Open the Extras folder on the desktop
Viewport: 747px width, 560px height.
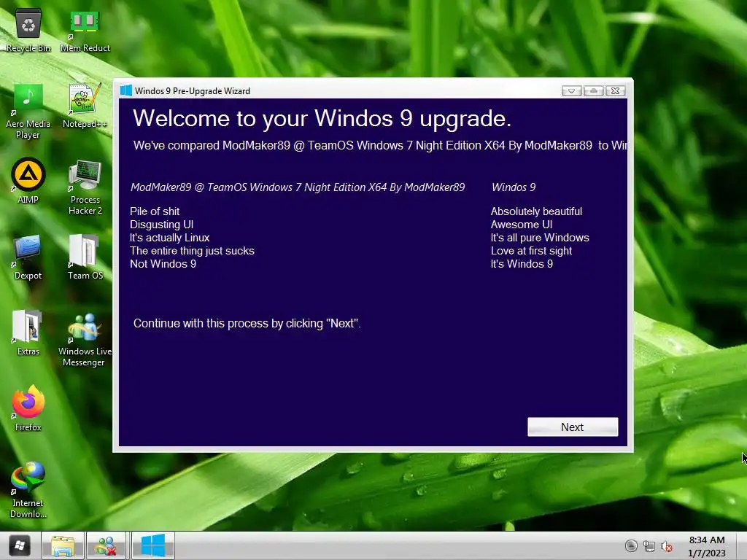click(28, 332)
